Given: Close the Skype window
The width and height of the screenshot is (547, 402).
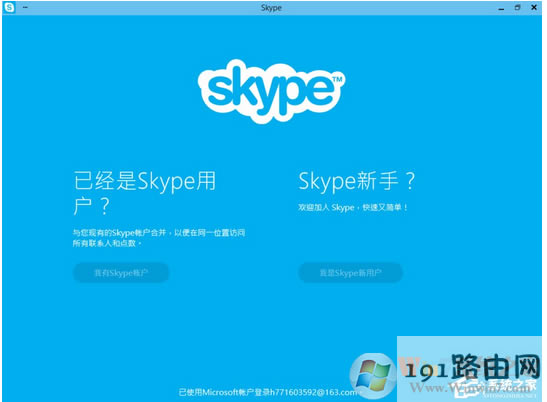Looking at the screenshot, I should click(534, 7).
